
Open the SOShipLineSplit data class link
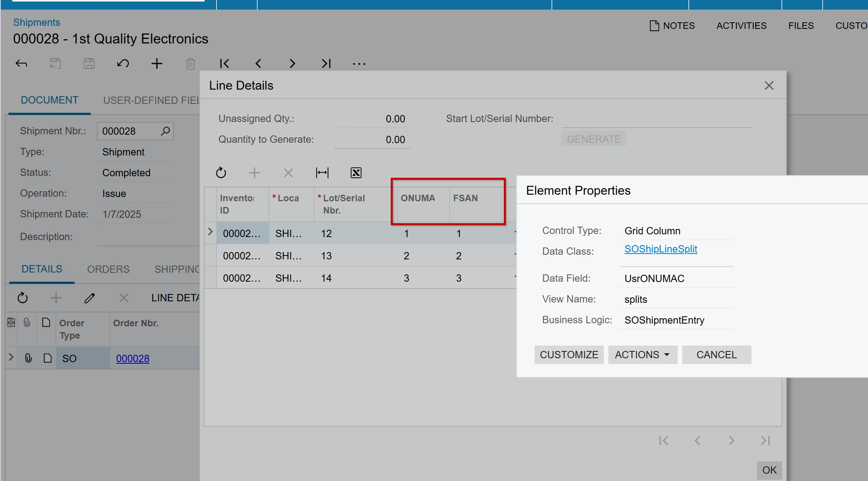(x=660, y=249)
